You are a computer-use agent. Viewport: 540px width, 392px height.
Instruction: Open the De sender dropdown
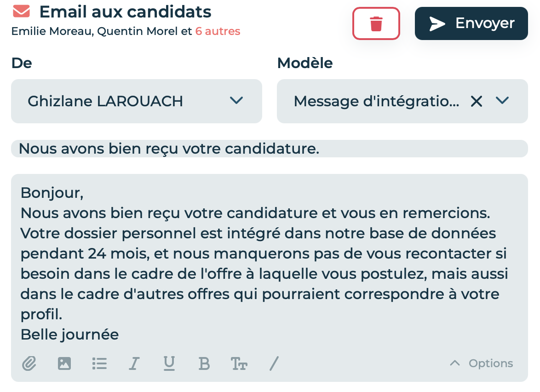(236, 101)
